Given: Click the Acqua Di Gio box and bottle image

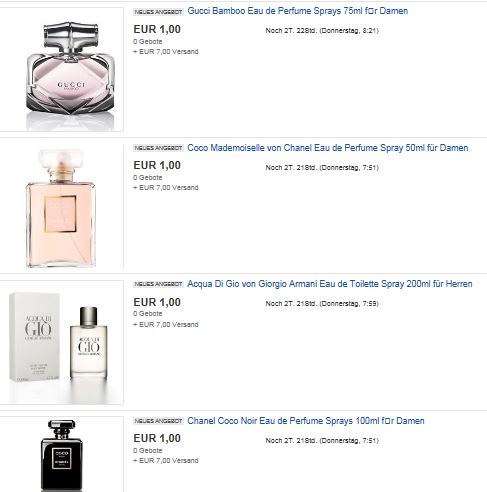Looking at the screenshot, I should click(x=62, y=342).
